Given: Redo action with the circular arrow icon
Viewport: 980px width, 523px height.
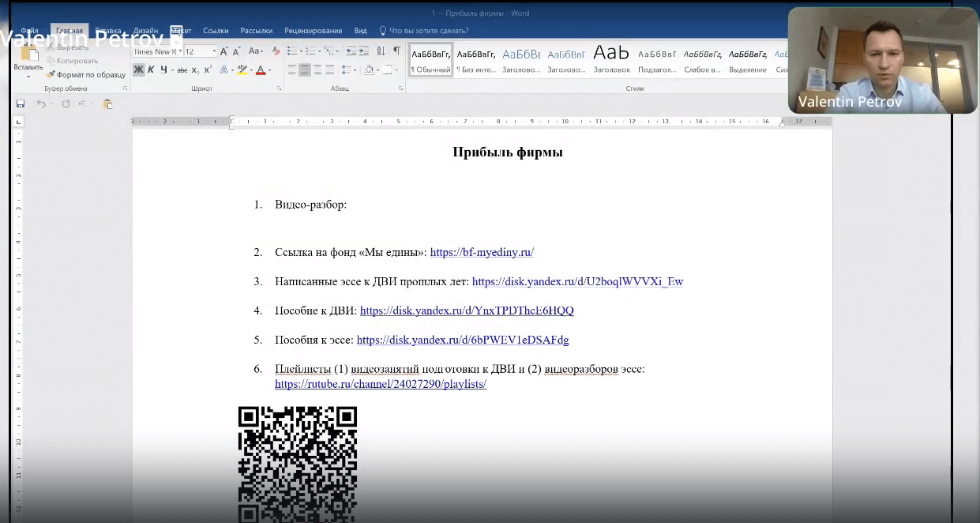Looking at the screenshot, I should click(x=66, y=103).
